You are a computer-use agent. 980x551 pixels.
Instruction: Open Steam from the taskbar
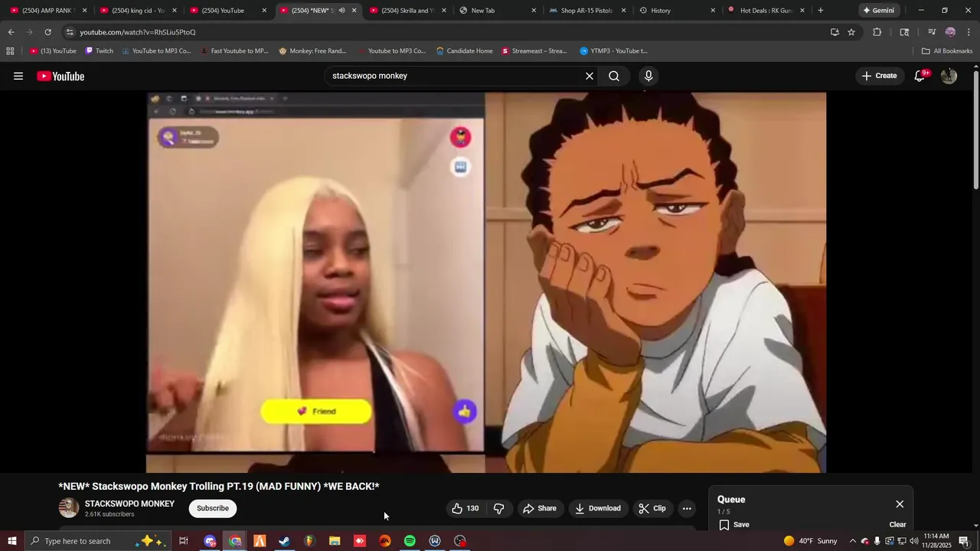point(284,541)
